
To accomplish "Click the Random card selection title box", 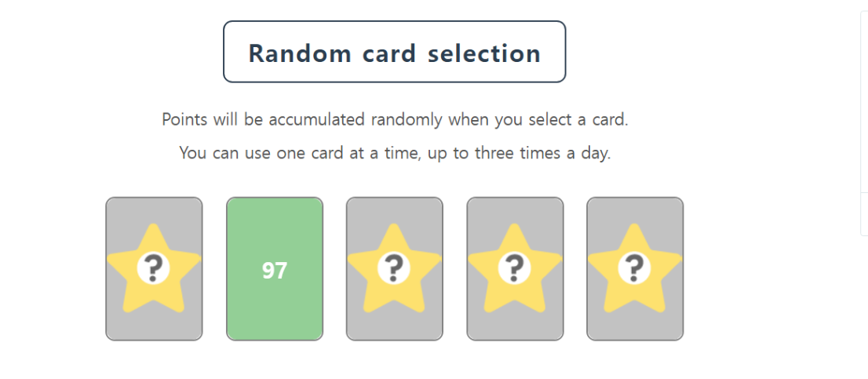I will pos(395,52).
